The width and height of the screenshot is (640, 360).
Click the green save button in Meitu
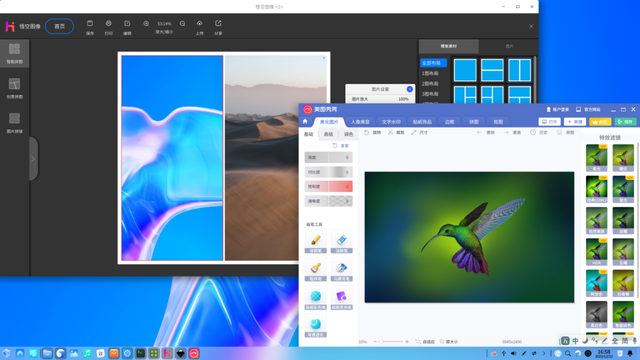(625, 122)
